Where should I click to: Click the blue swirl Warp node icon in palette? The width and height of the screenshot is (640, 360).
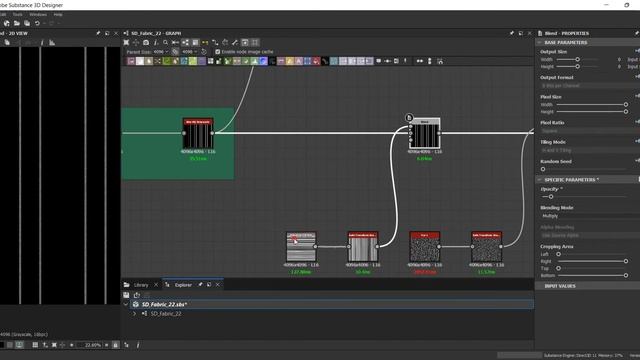(264, 61)
